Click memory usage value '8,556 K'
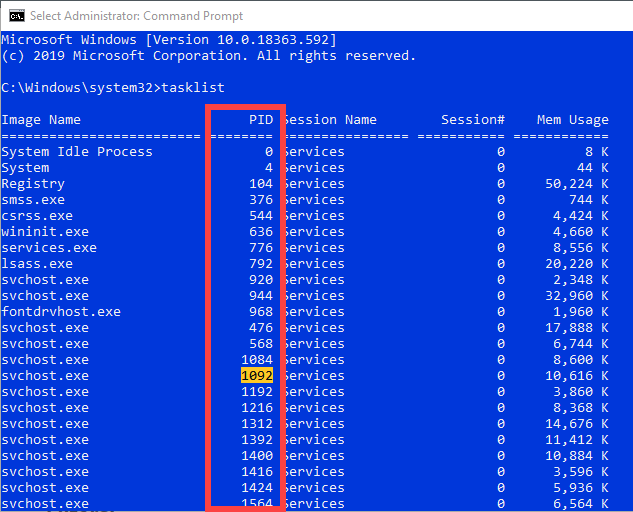Viewport: 633px width, 512px height. (x=581, y=248)
